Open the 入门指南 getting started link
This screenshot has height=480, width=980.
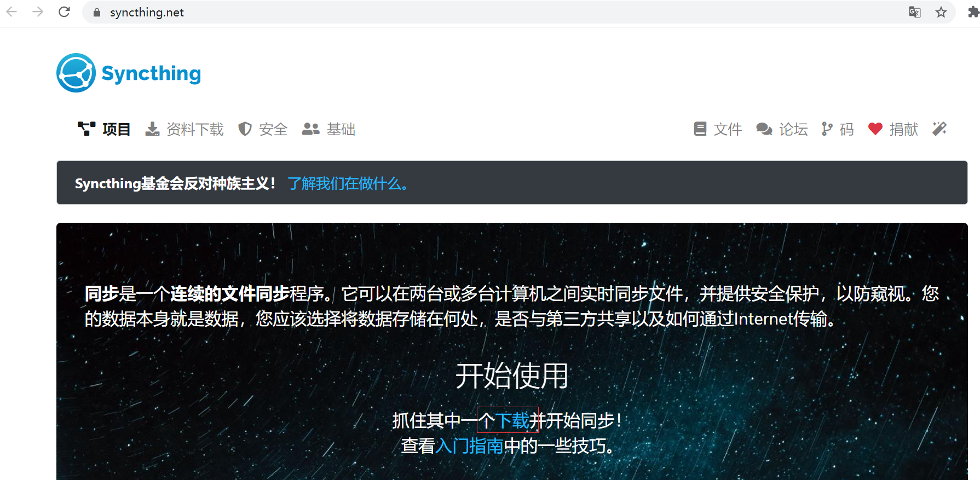click(469, 446)
